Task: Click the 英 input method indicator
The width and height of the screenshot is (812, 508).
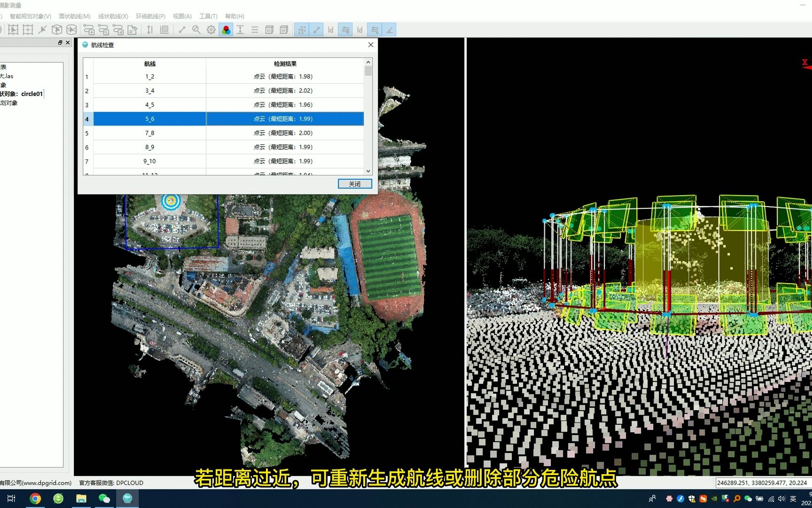Action: [x=793, y=499]
